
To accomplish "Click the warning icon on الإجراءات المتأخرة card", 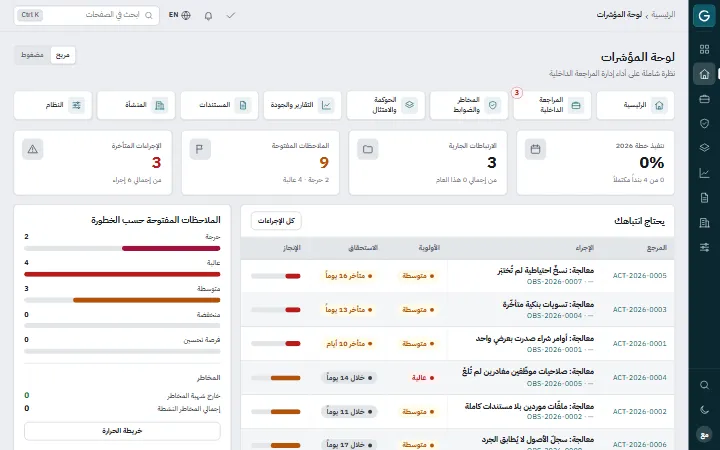I will (x=33, y=149).
